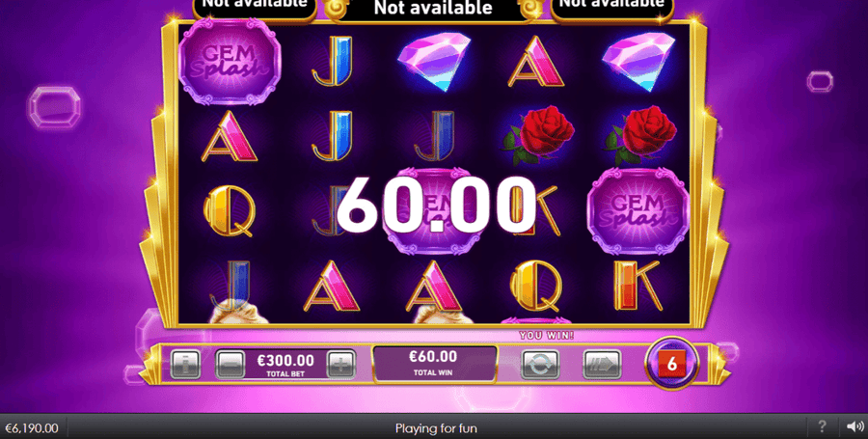Open help question mark icon
This screenshot has height=439, width=868.
pyautogui.click(x=822, y=426)
